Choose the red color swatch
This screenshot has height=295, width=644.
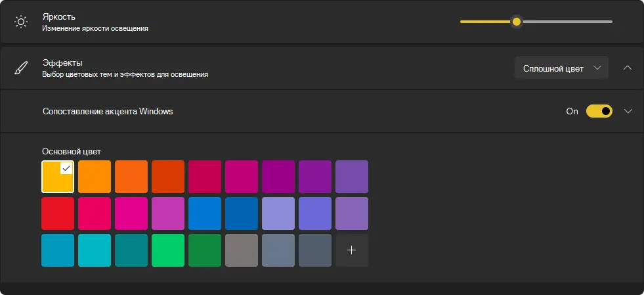click(x=58, y=214)
